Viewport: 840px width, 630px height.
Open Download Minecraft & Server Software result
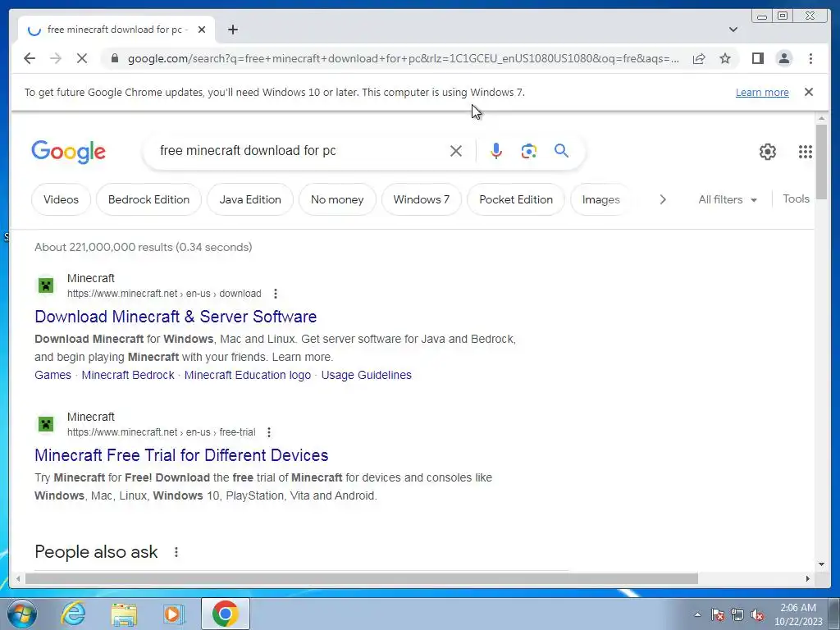(x=176, y=317)
